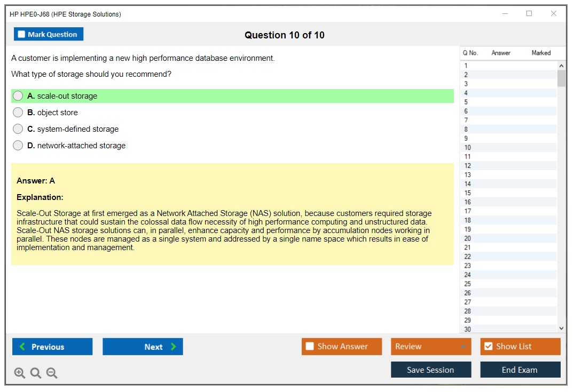Select answer B object store
This screenshot has height=392, width=574.
(18, 113)
